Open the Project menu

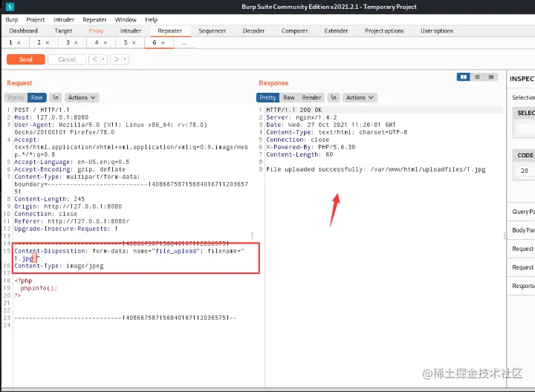point(36,20)
